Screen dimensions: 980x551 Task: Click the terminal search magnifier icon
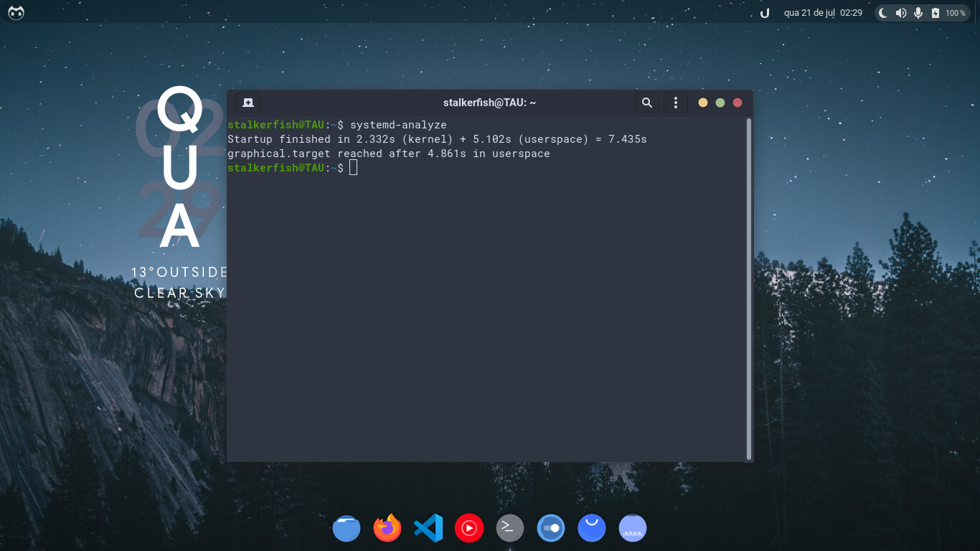pos(646,103)
